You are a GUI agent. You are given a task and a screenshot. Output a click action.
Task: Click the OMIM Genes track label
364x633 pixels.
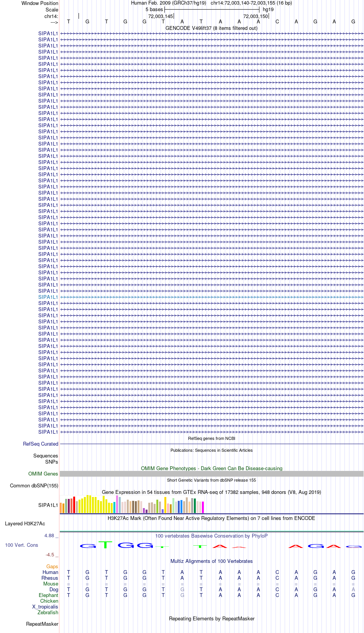point(43,474)
